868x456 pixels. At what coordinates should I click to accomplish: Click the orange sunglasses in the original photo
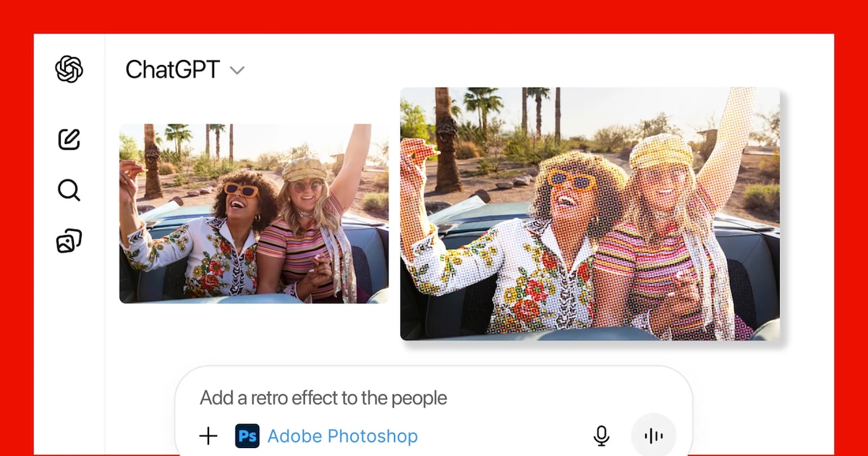click(x=241, y=190)
